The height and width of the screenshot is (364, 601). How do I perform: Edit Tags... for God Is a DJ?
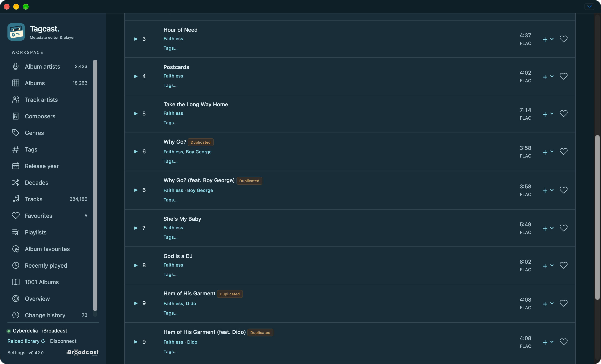tap(171, 274)
